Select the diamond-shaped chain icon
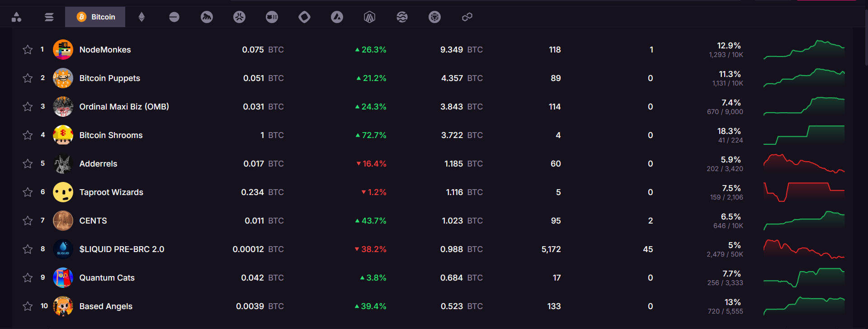 [304, 17]
